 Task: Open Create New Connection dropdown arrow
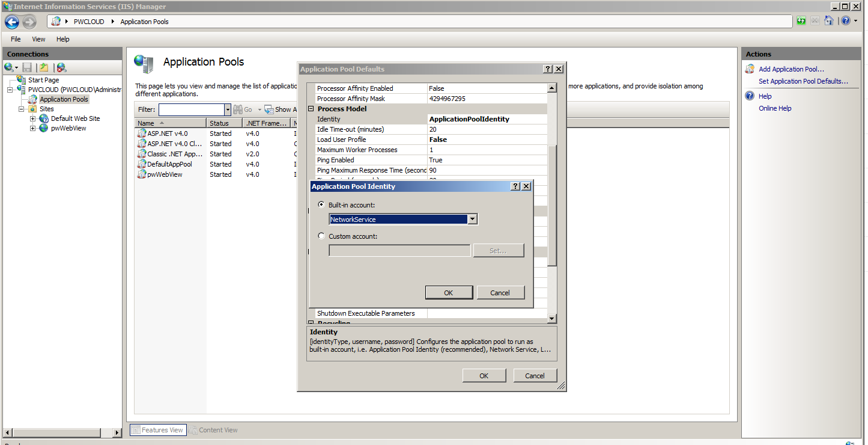click(16, 68)
